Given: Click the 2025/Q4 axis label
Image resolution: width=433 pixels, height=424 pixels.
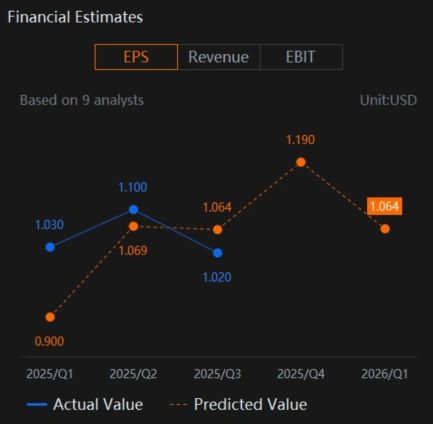Looking at the screenshot, I should coord(301,374).
